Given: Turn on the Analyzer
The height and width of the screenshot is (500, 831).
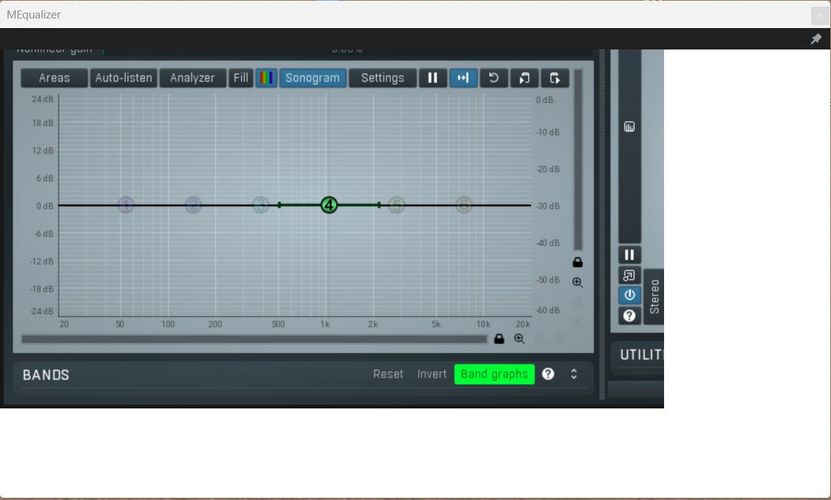Looking at the screenshot, I should click(192, 78).
